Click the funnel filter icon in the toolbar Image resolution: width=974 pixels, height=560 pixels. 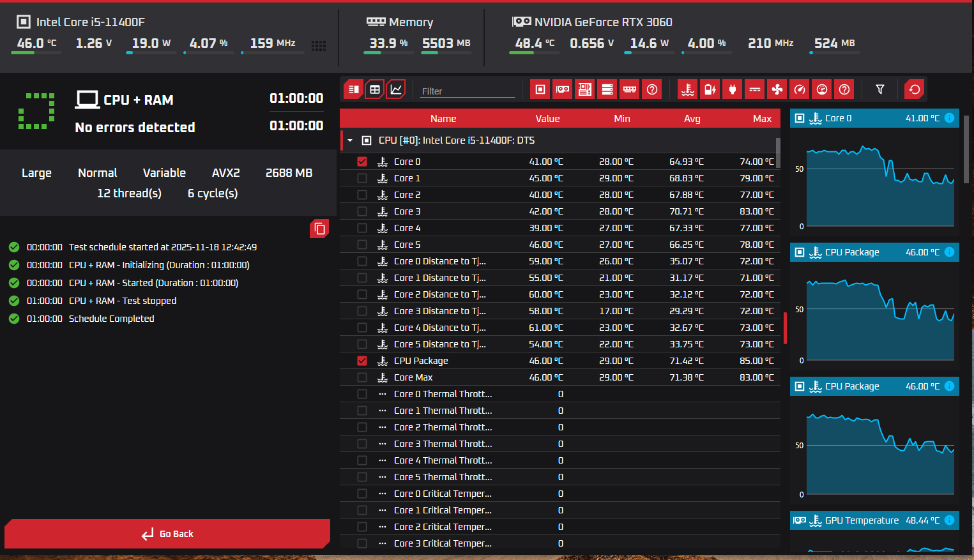[880, 89]
